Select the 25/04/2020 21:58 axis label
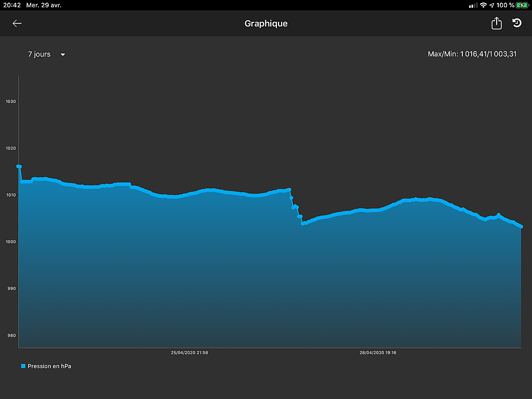The image size is (532, 399). point(189,353)
